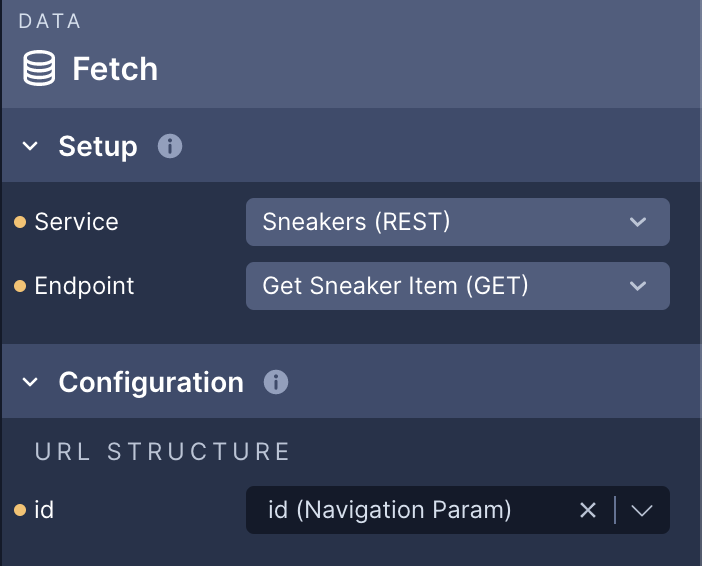Open the id parameter dropdown arrow
The image size is (702, 566).
pyautogui.click(x=642, y=510)
